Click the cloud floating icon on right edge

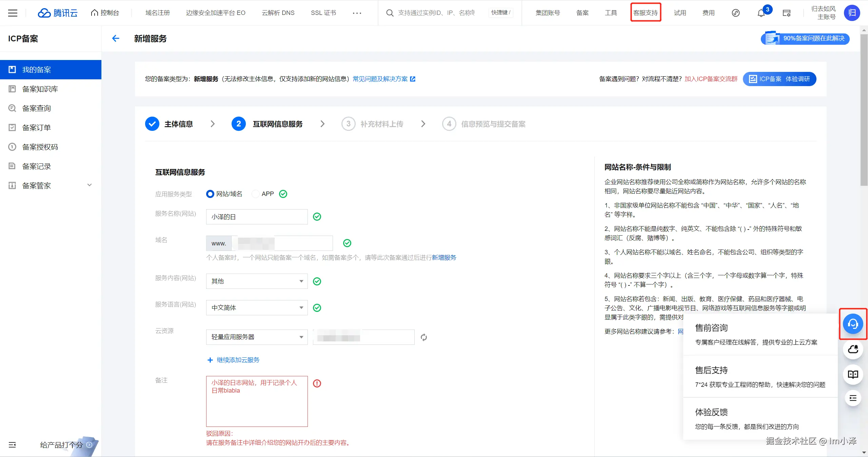click(x=853, y=349)
